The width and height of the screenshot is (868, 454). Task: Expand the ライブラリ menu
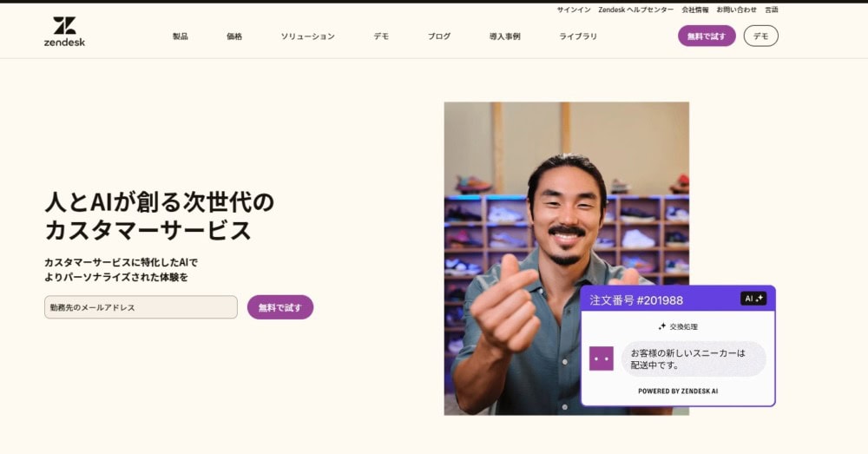(x=578, y=36)
